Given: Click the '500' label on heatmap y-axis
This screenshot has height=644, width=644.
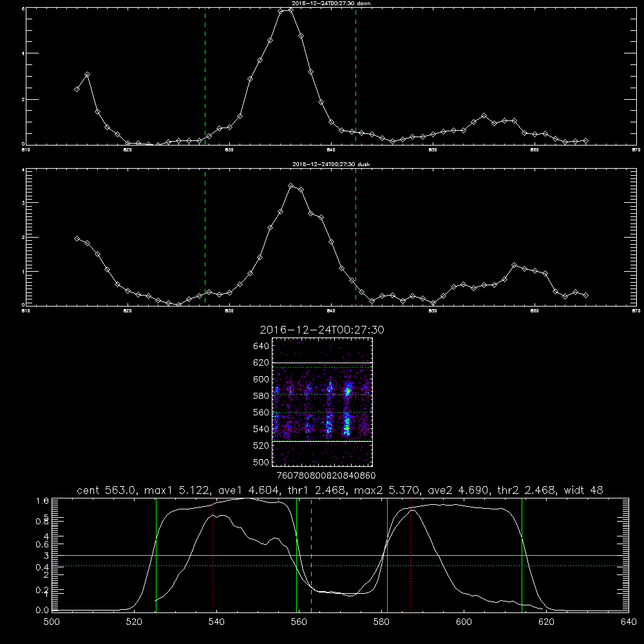Looking at the screenshot, I should click(261, 462).
